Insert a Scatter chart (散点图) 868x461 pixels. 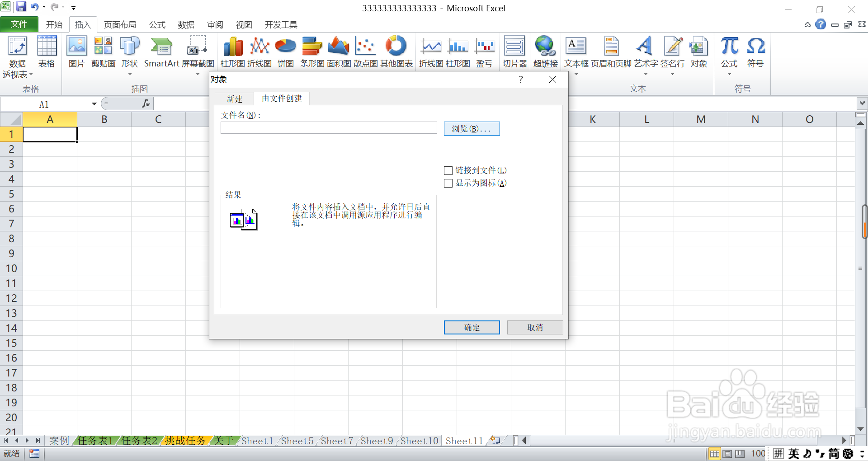tap(365, 52)
